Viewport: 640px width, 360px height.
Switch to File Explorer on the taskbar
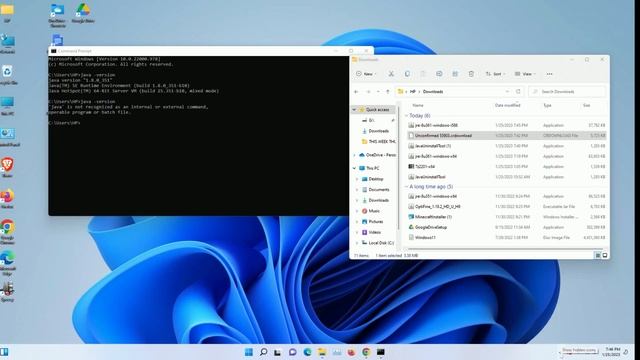click(322, 352)
